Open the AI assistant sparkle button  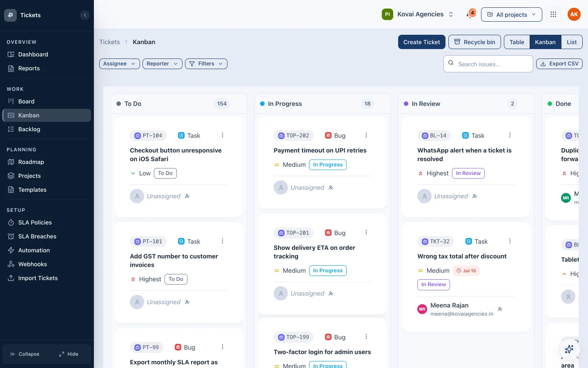point(569,349)
